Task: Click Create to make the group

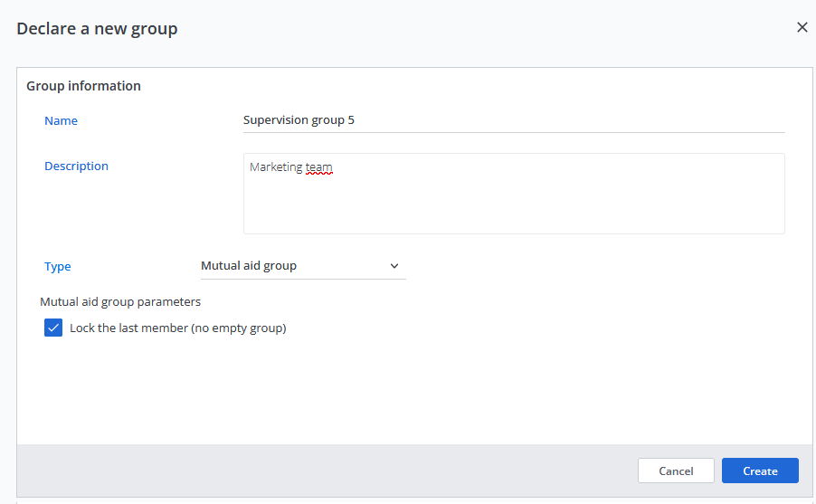Action: 760,471
